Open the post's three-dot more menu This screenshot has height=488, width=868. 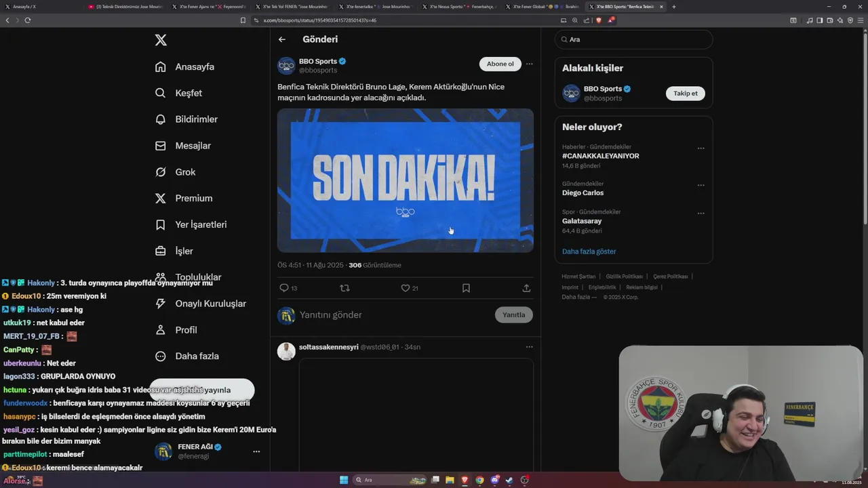pyautogui.click(x=530, y=64)
